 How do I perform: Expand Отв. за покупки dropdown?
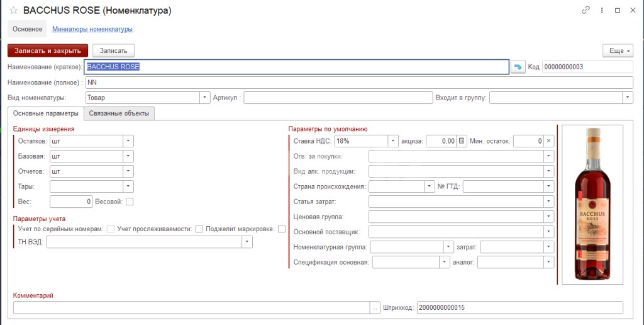[x=548, y=156]
